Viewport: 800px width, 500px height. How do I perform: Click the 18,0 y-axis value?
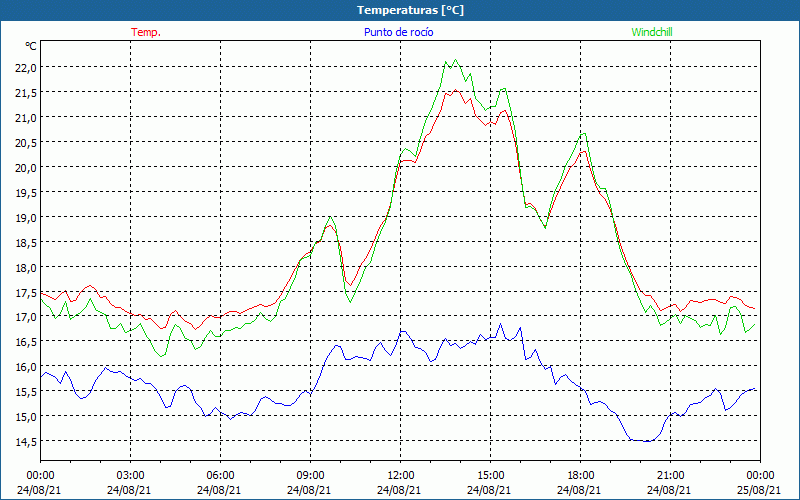coord(26,267)
